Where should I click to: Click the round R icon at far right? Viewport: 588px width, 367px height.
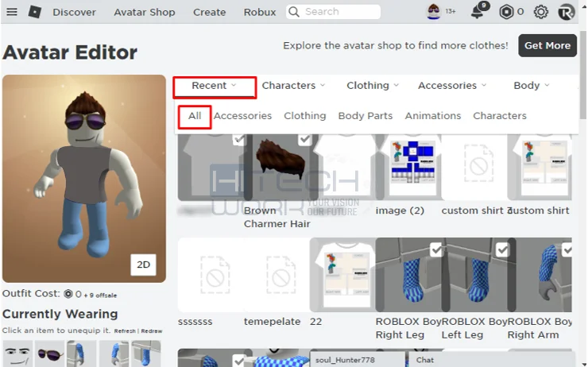567,12
